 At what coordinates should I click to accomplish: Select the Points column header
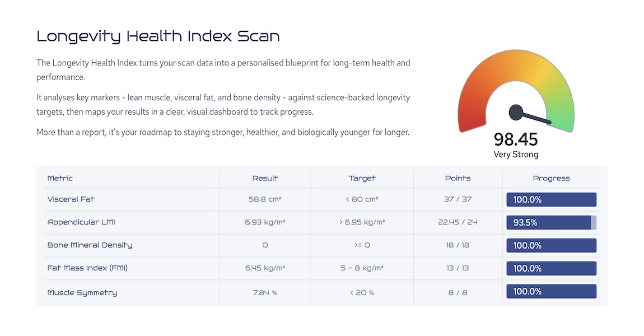click(x=458, y=178)
